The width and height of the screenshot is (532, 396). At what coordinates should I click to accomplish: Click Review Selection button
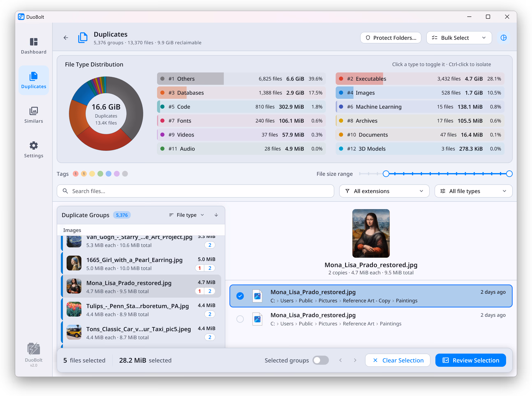pyautogui.click(x=471, y=360)
